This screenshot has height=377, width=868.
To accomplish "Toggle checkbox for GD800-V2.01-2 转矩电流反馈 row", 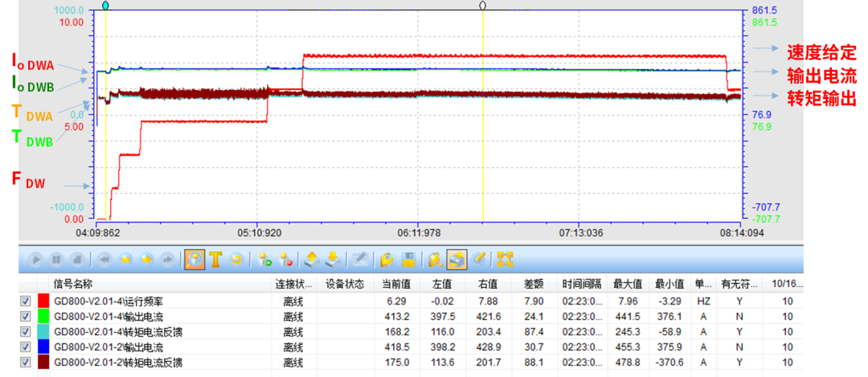I will pos(26,363).
